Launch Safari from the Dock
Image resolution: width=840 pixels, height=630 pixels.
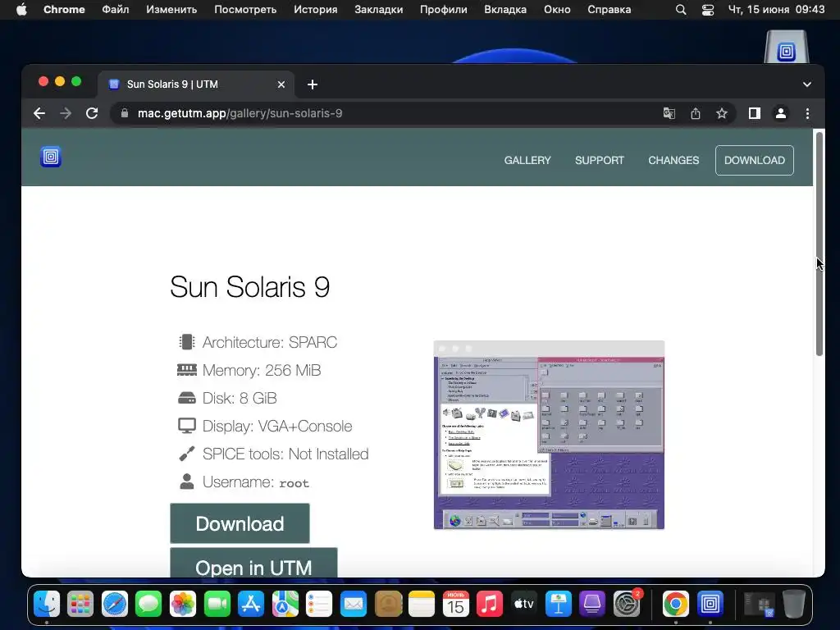(x=115, y=605)
